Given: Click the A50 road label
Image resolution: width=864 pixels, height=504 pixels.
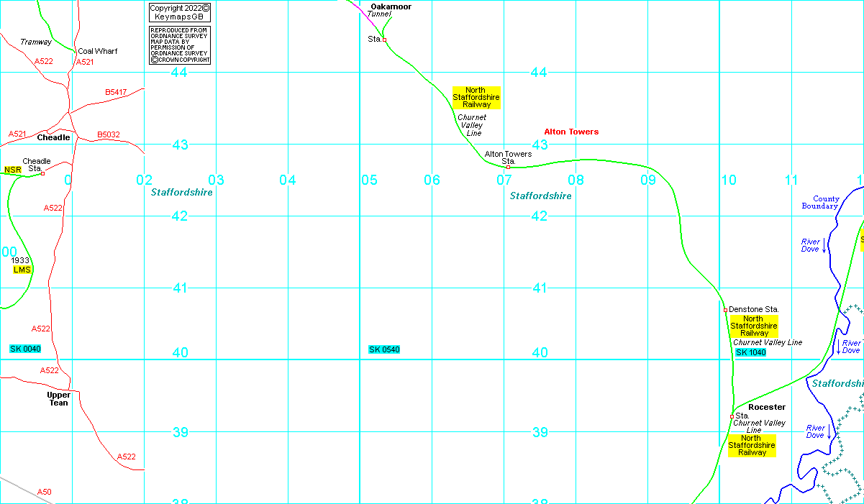Looking at the screenshot, I should [45, 492].
